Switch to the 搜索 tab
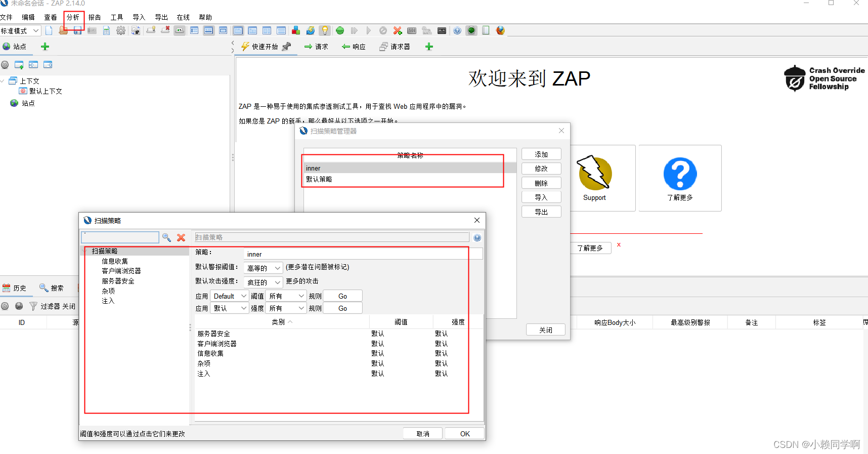This screenshot has width=868, height=454. [52, 288]
